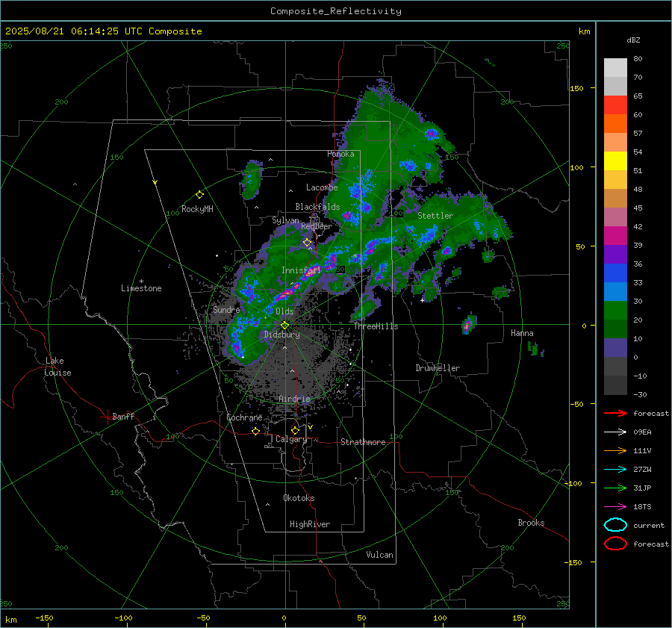The width and height of the screenshot is (672, 628).
Task: Click the cyan 'current' ellipse icon
Action: 615,525
